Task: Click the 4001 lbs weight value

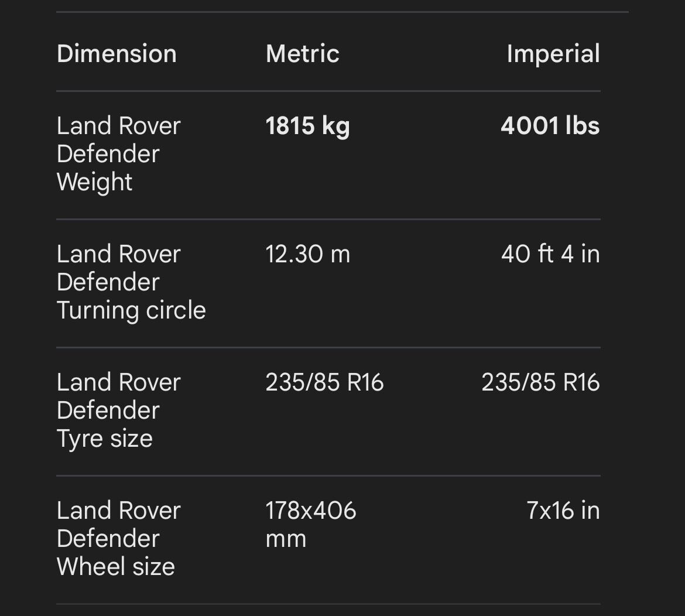Action: coord(550,126)
